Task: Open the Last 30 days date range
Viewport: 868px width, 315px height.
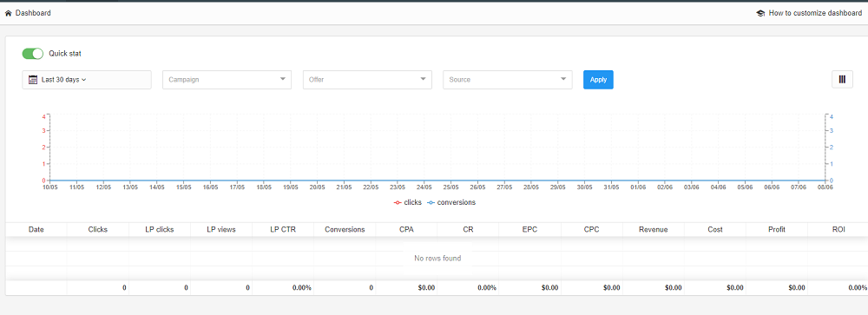Action: (87, 80)
